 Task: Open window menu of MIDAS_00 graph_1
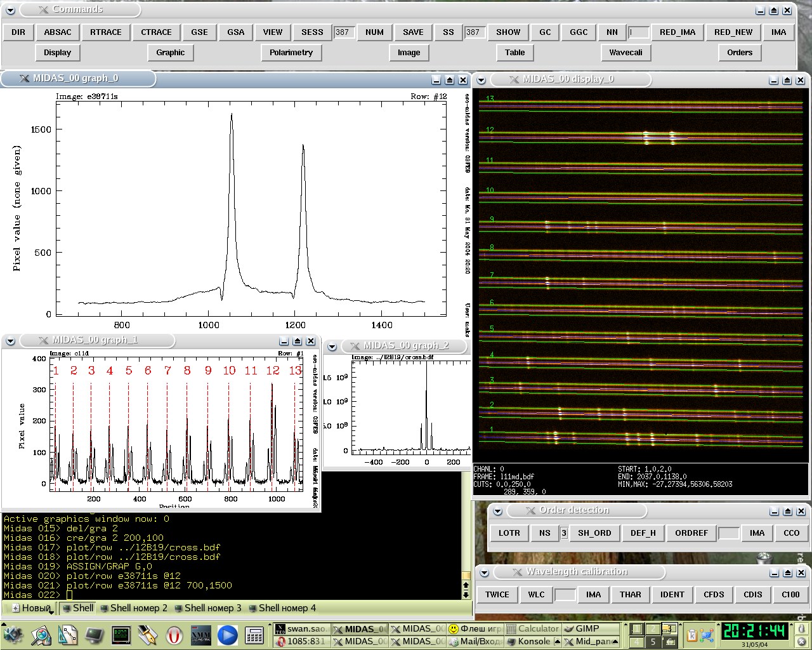coord(10,342)
